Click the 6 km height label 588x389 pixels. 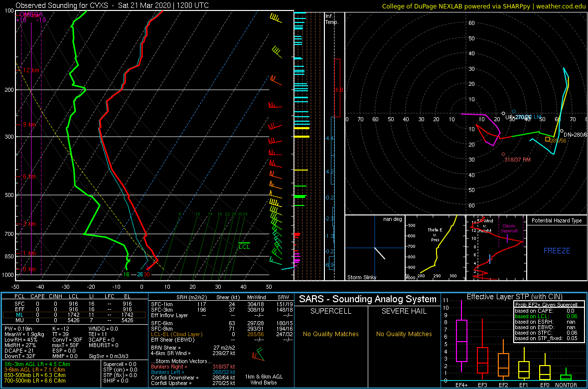[x=30, y=176]
